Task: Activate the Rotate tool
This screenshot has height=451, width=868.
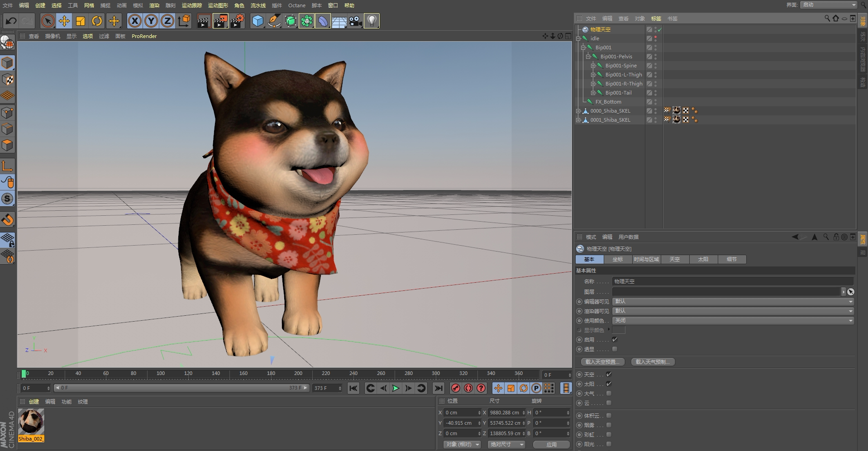Action: pos(97,21)
